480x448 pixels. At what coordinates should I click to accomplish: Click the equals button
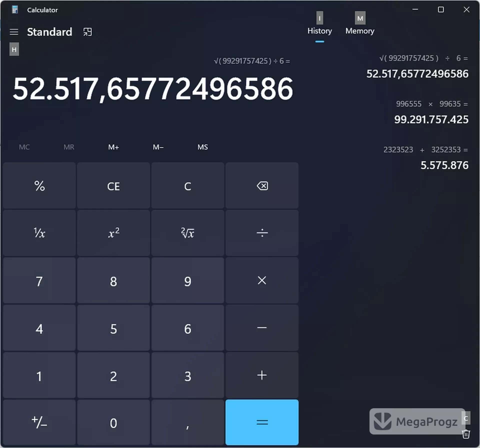[262, 422]
